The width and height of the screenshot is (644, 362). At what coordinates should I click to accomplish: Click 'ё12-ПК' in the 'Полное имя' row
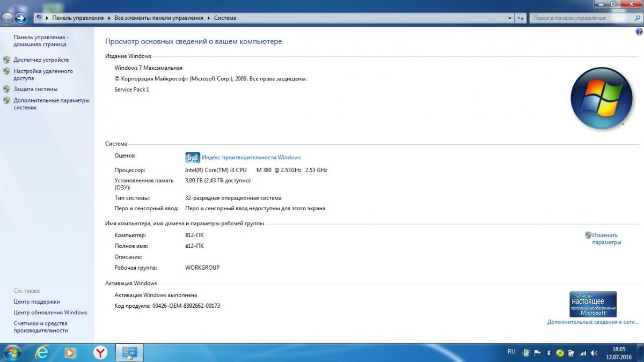(x=194, y=246)
